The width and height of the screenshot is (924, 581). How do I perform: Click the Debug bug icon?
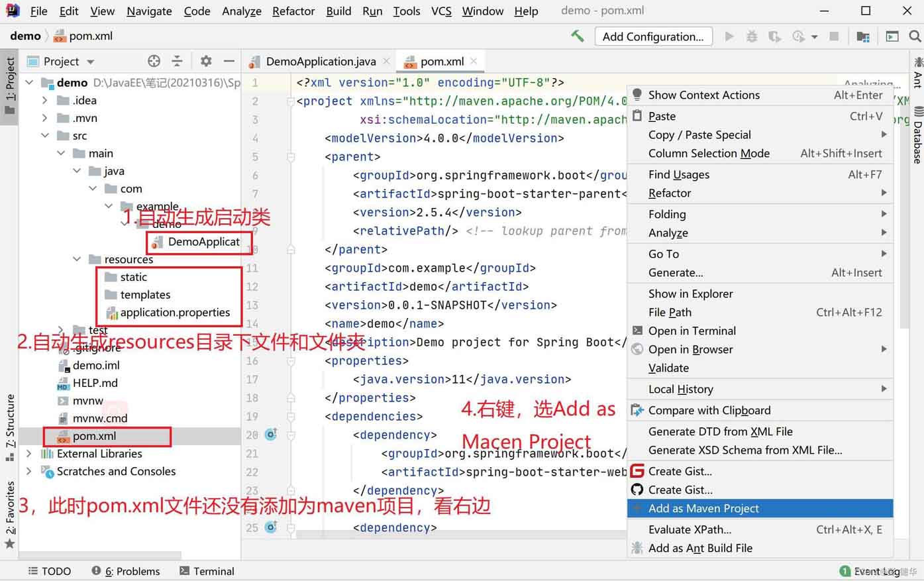(x=752, y=36)
